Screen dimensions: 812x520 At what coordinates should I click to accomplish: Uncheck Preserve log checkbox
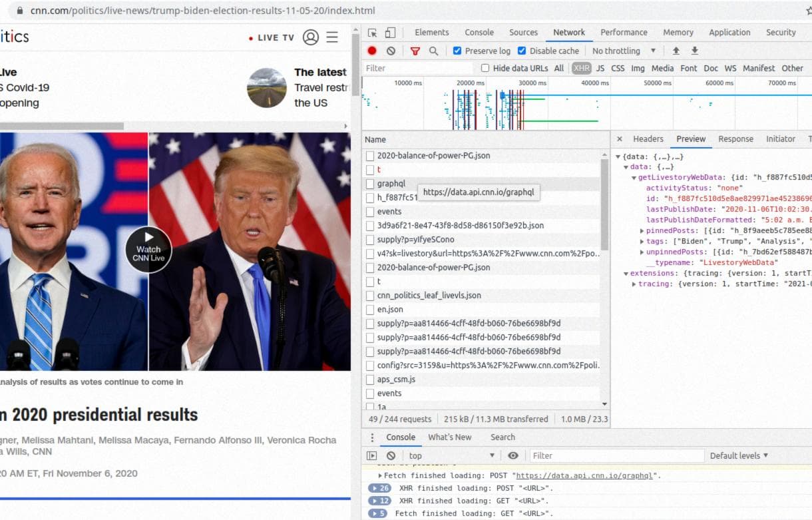tap(457, 51)
